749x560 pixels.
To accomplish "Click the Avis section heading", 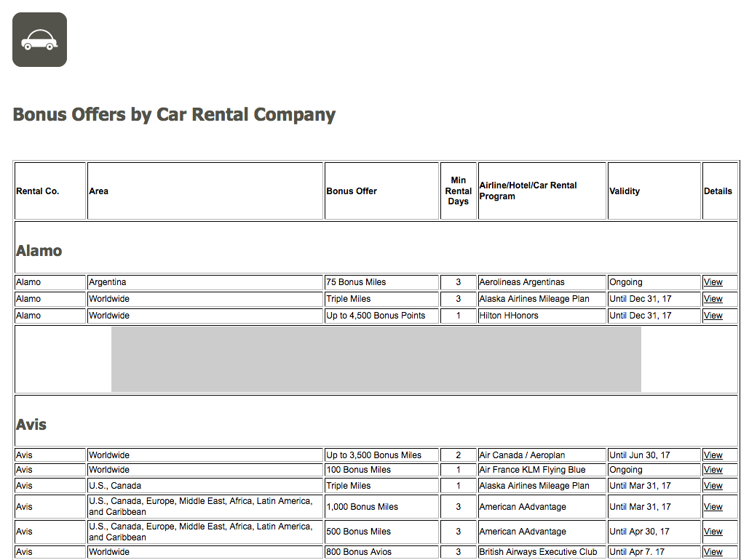I will tap(31, 425).
